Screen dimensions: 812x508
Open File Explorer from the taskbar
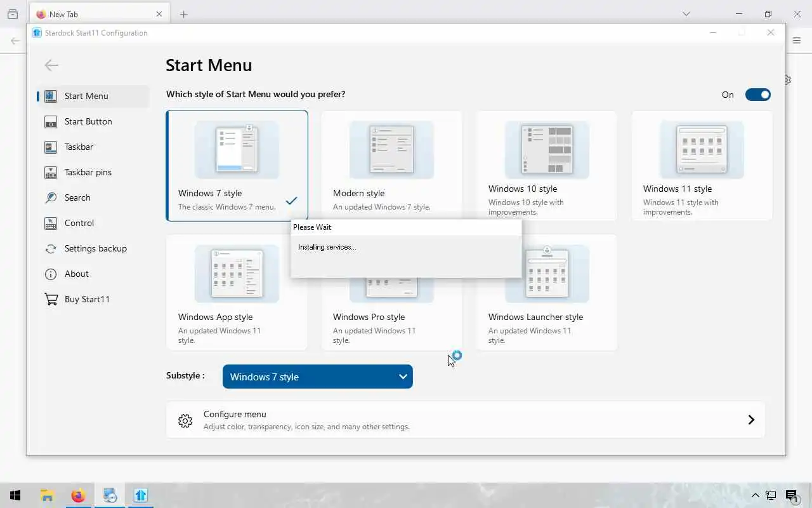coord(47,495)
